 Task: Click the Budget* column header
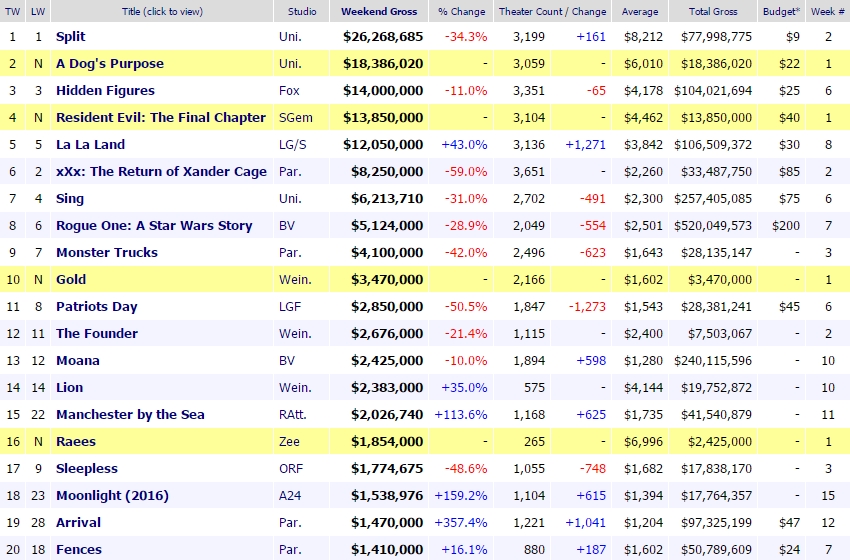tap(781, 11)
